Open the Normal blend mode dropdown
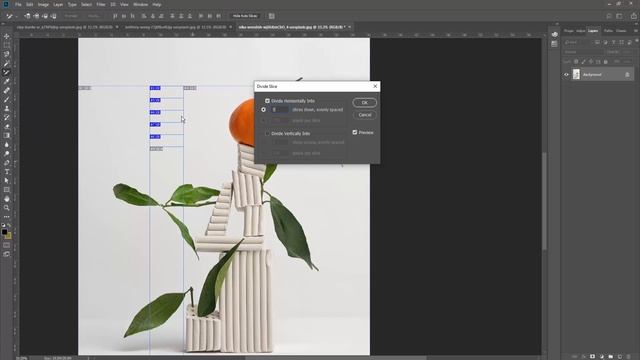This screenshot has width=640, height=360. coord(583,52)
